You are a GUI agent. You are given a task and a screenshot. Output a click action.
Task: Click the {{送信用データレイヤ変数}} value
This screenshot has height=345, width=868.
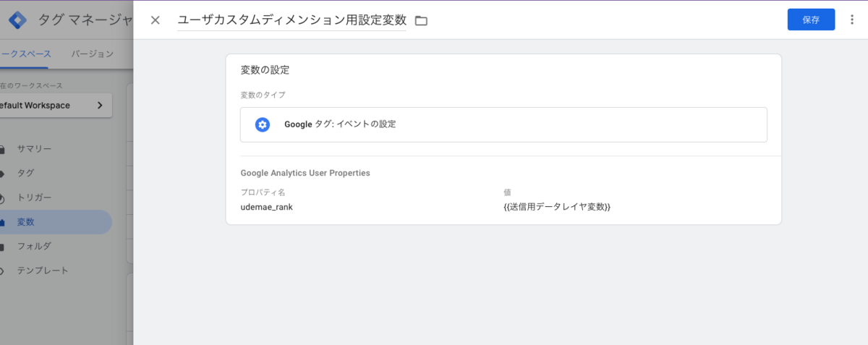tap(557, 207)
